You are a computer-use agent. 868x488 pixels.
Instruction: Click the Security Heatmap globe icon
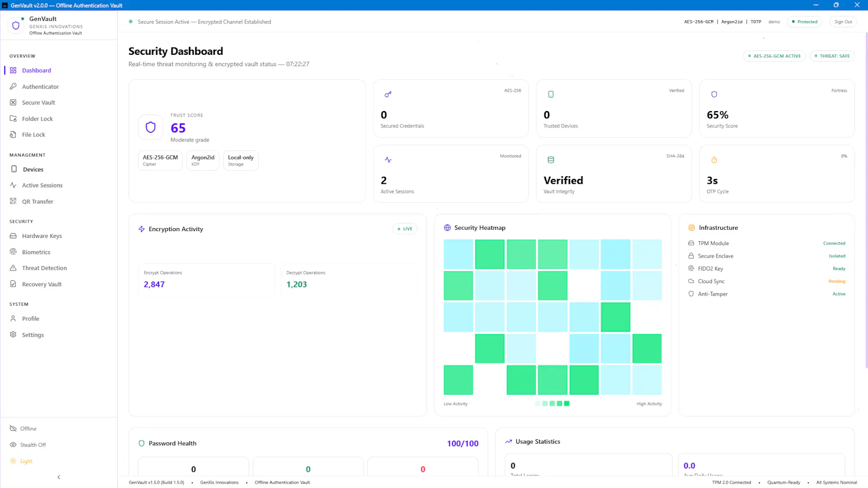tap(448, 228)
